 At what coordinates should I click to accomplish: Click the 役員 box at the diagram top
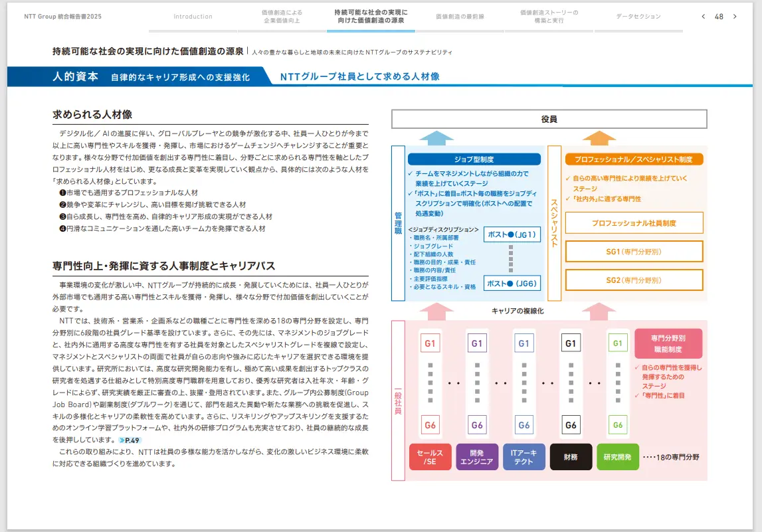point(550,119)
